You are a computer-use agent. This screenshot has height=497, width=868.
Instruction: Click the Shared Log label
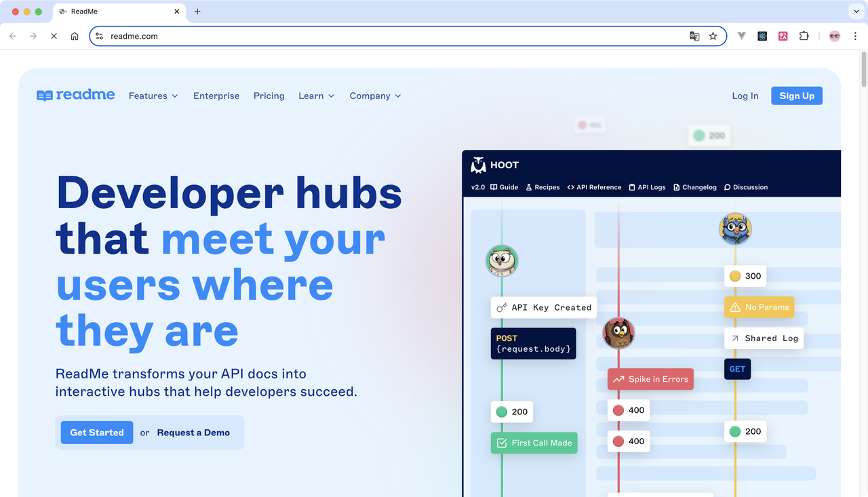click(x=764, y=338)
